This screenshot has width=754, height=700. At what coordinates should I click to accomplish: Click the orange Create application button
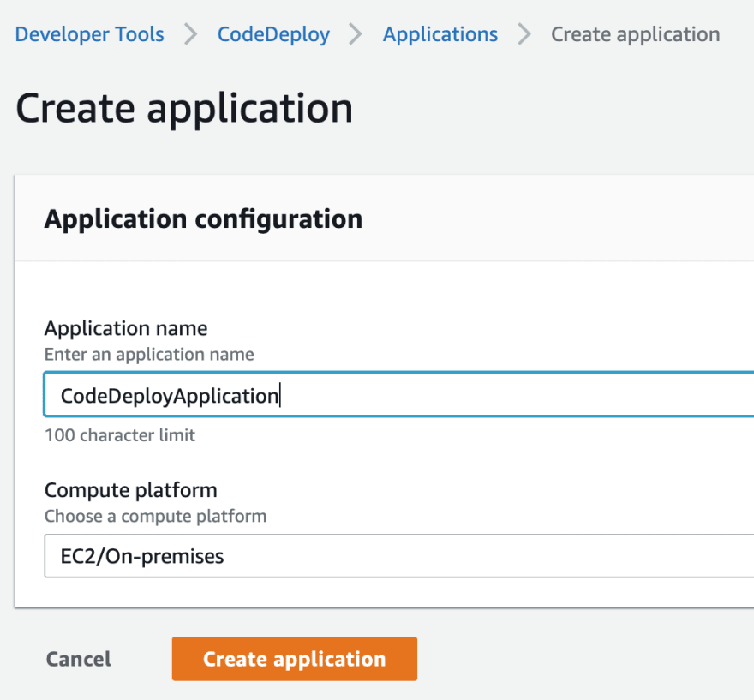click(x=294, y=659)
